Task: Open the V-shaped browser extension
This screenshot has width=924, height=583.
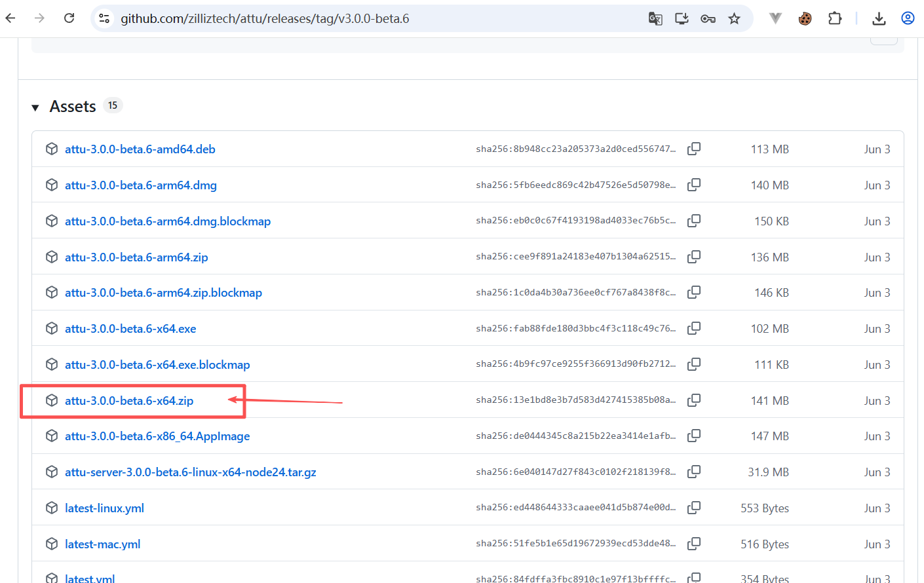Action: point(775,18)
